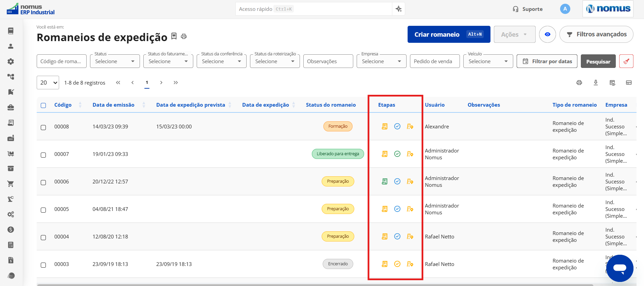Open the archive box icon in sidebar
Screen dimensions: 644x286
click(x=11, y=168)
